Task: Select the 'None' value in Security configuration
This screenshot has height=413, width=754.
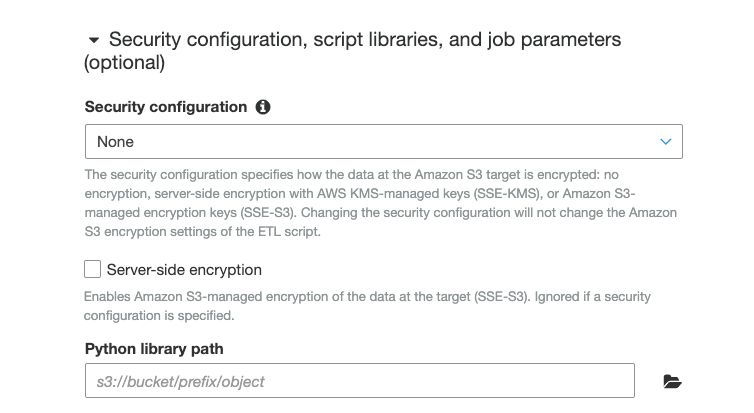Action: (116, 142)
